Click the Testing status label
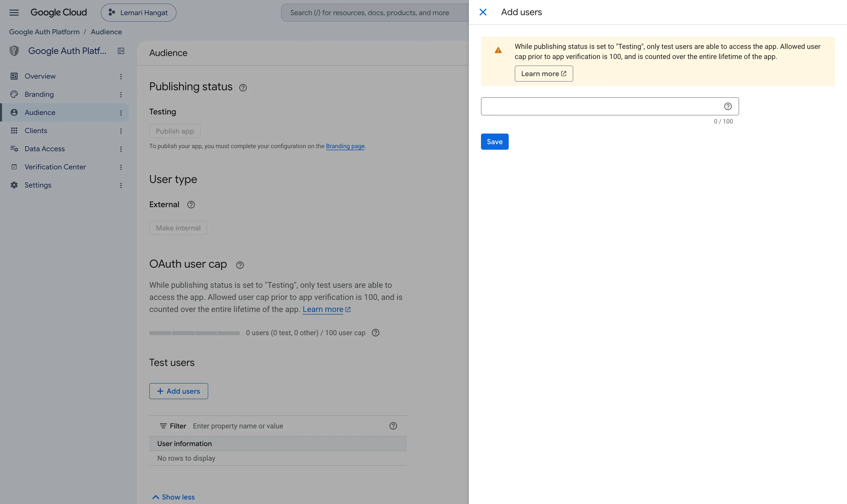This screenshot has width=847, height=504. coord(163,112)
